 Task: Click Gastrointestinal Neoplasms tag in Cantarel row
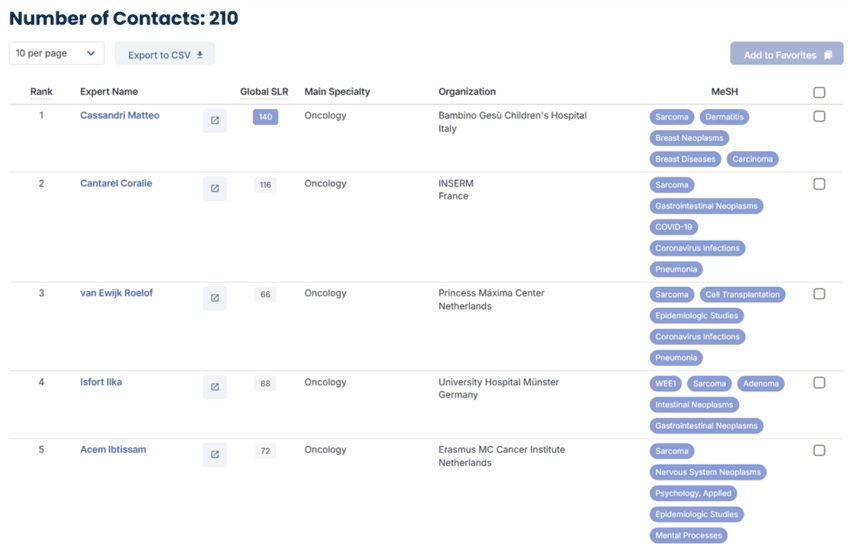tap(706, 206)
